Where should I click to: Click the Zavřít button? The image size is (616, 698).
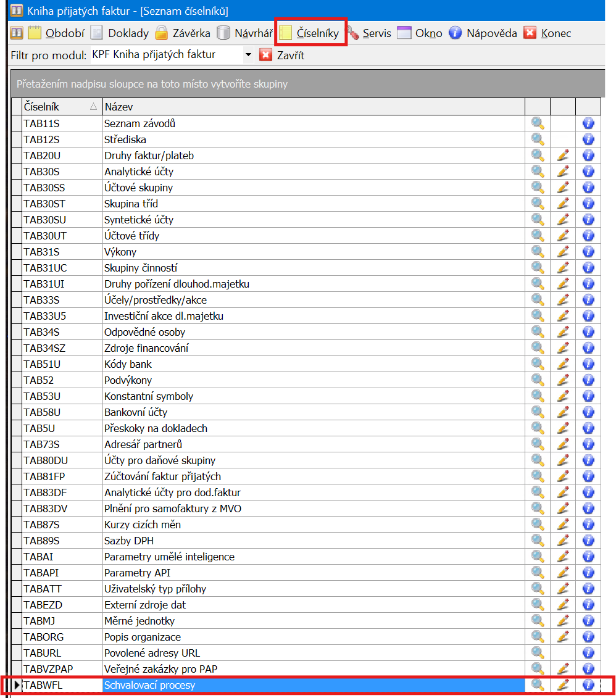pos(283,55)
